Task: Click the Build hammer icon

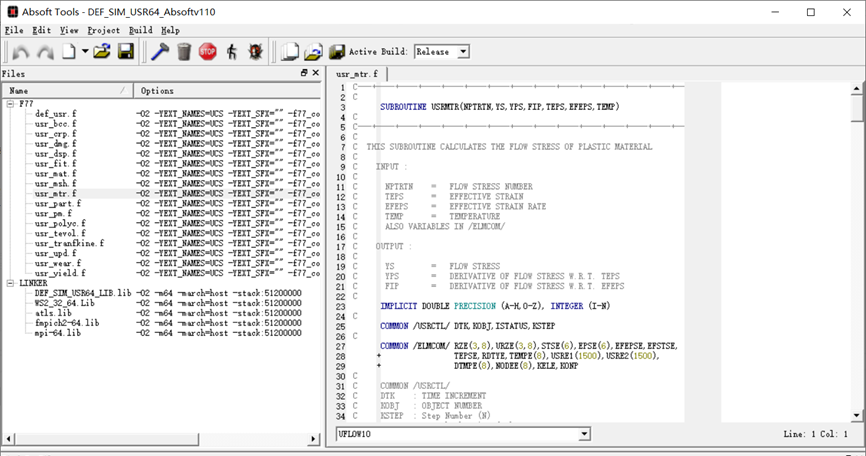Action: (x=160, y=51)
